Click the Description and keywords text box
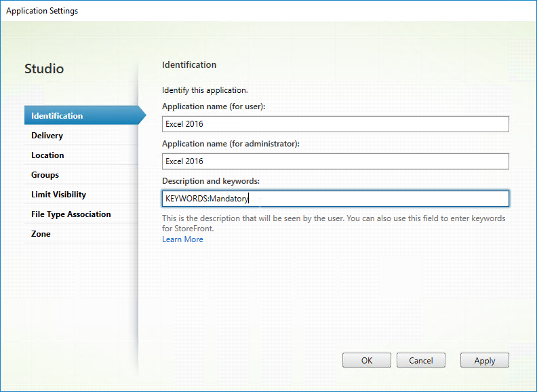Viewport: 537px width, 392px height. point(335,199)
